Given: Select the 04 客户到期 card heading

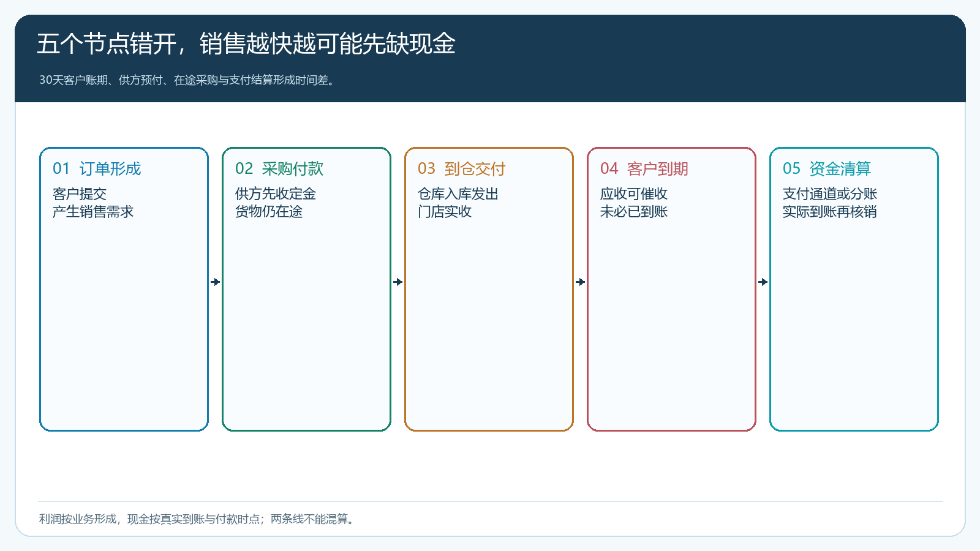Looking at the screenshot, I should click(644, 169).
